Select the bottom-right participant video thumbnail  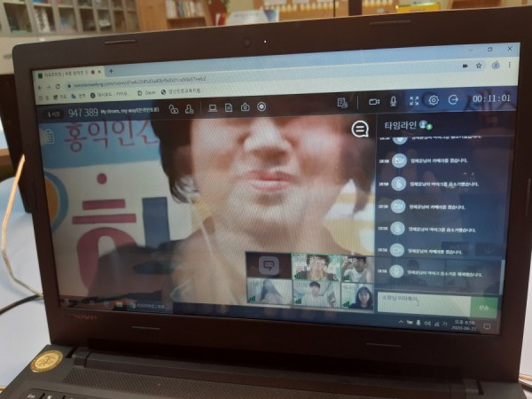coord(357,296)
